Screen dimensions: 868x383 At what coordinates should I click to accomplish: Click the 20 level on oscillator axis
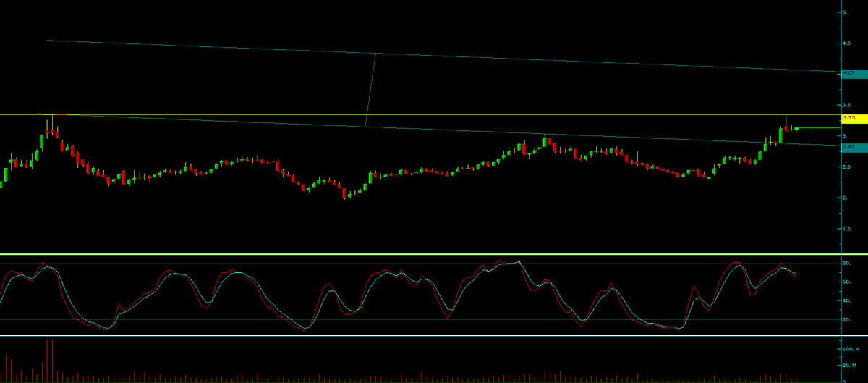[846, 319]
